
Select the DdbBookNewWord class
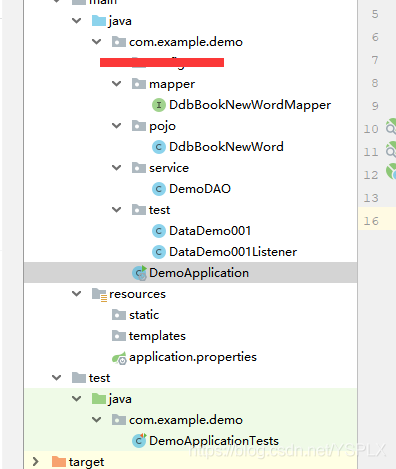coord(226,147)
